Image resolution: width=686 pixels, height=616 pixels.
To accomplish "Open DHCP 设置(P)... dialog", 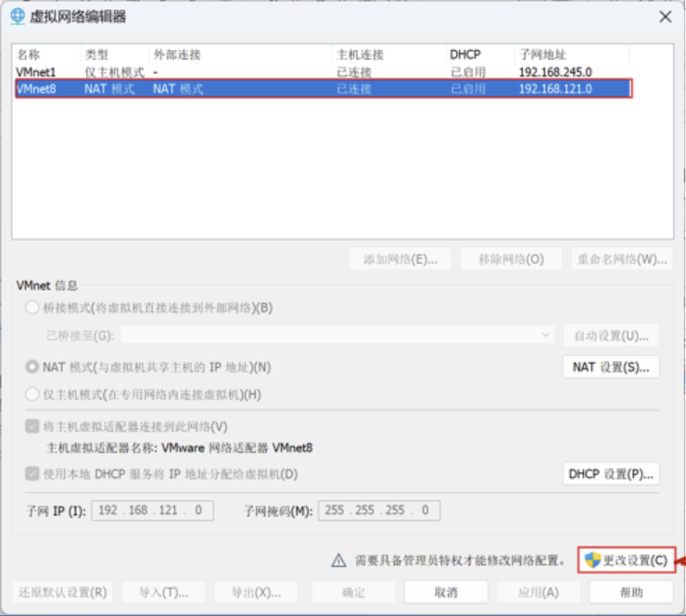I will point(611,474).
